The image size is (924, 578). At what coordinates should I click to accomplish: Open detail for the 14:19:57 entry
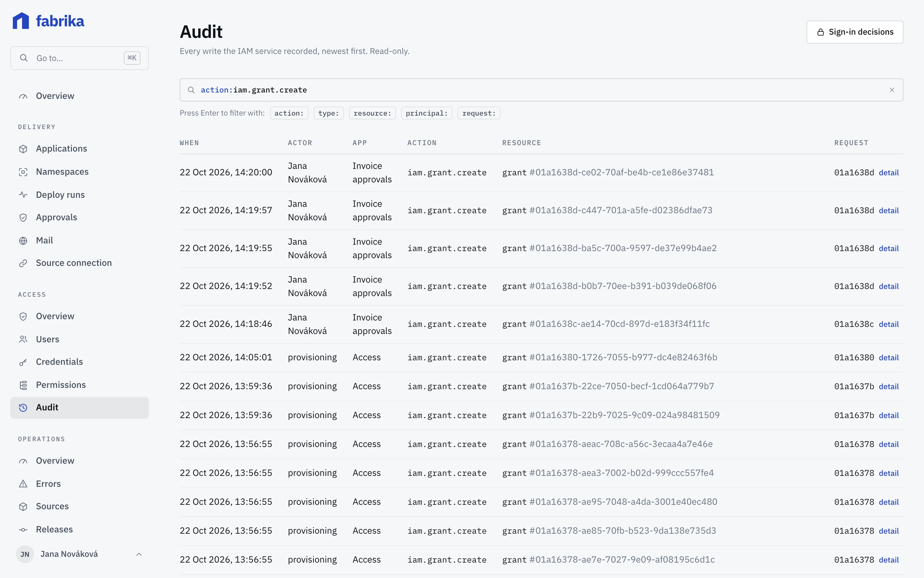pyautogui.click(x=888, y=211)
